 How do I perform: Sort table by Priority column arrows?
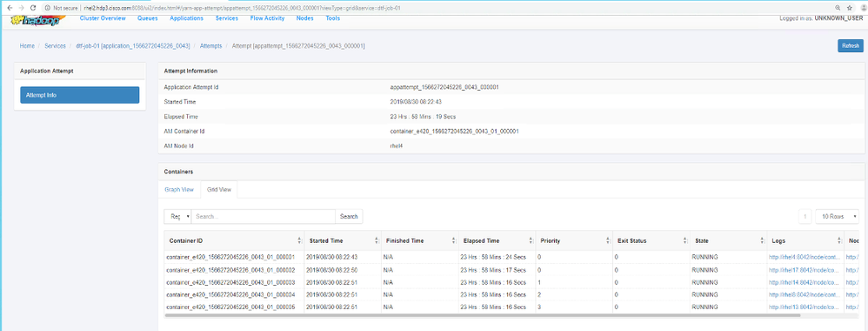pyautogui.click(x=608, y=241)
